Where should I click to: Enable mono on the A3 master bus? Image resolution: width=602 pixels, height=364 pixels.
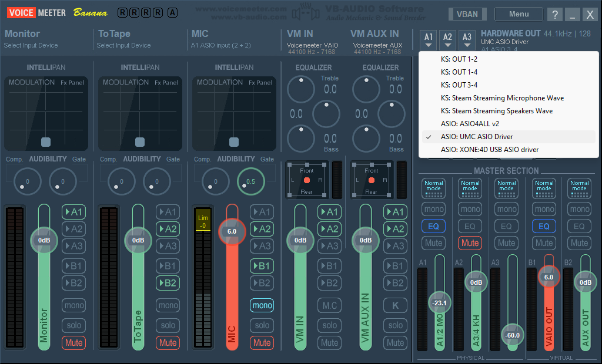(x=506, y=209)
